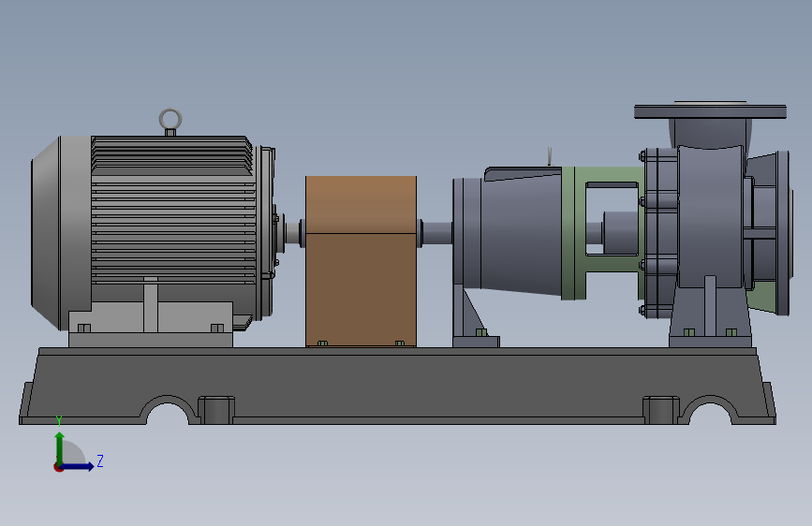Click the 'Y' axis label
Viewport: 812px width, 526px height.
(x=59, y=421)
